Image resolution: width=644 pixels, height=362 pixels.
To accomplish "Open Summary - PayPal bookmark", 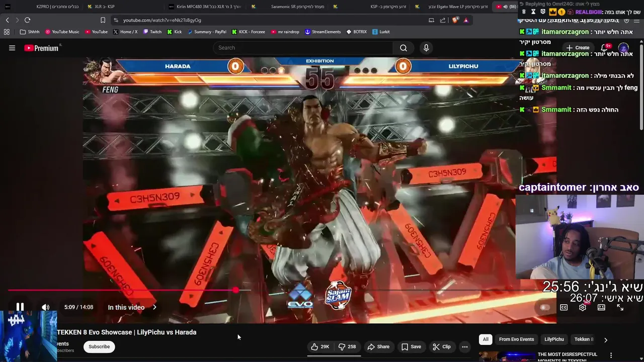I will click(207, 32).
